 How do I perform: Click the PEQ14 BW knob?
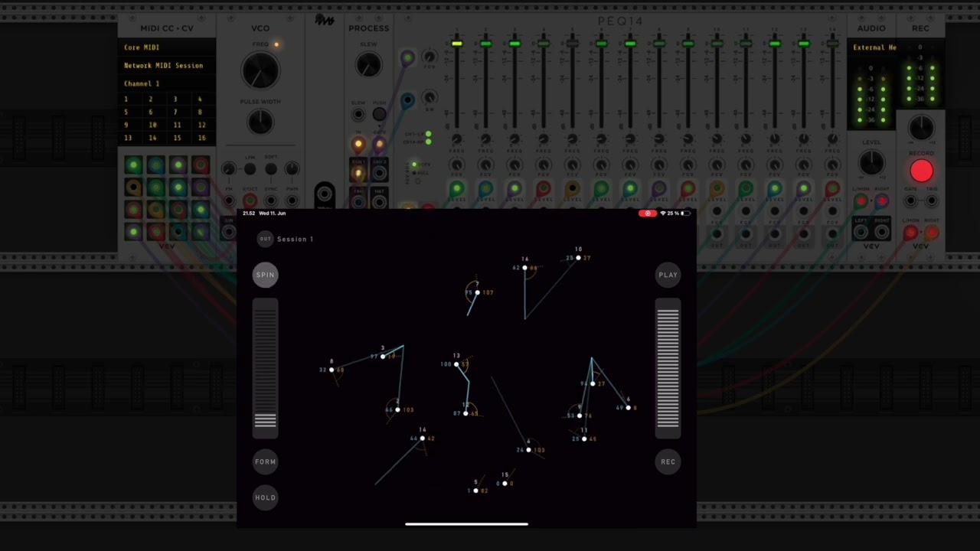(x=430, y=97)
